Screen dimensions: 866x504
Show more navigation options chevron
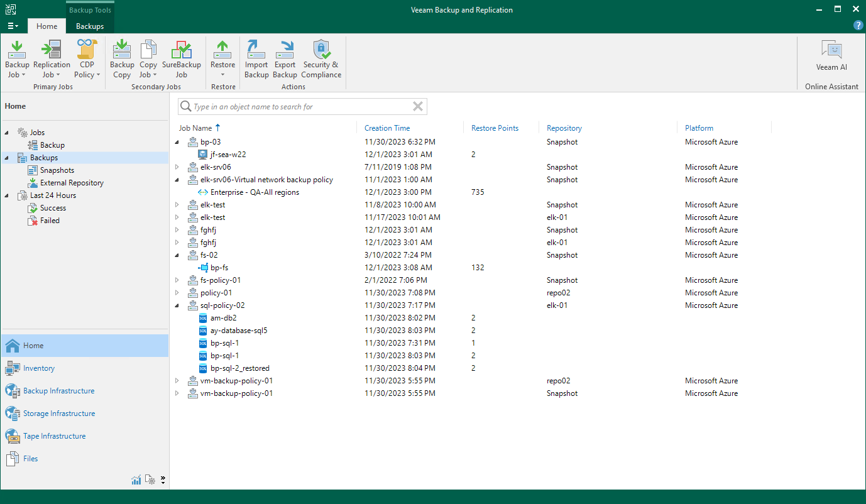(163, 480)
